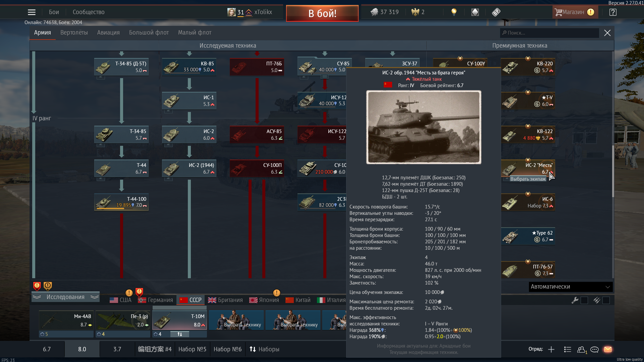
Task: Select the Германия nation tab
Action: pos(155,300)
